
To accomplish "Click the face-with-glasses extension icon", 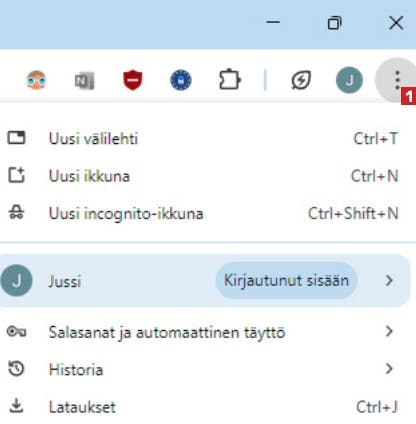I will click(x=36, y=80).
